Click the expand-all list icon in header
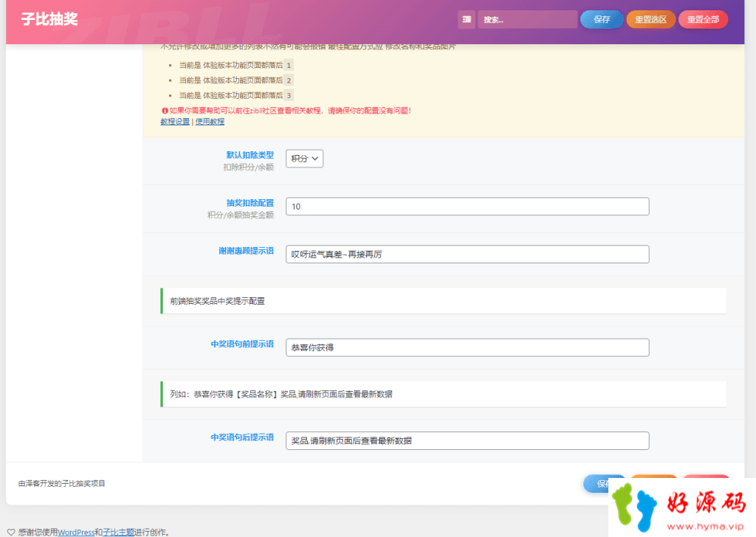This screenshot has height=537, width=756. click(x=467, y=20)
